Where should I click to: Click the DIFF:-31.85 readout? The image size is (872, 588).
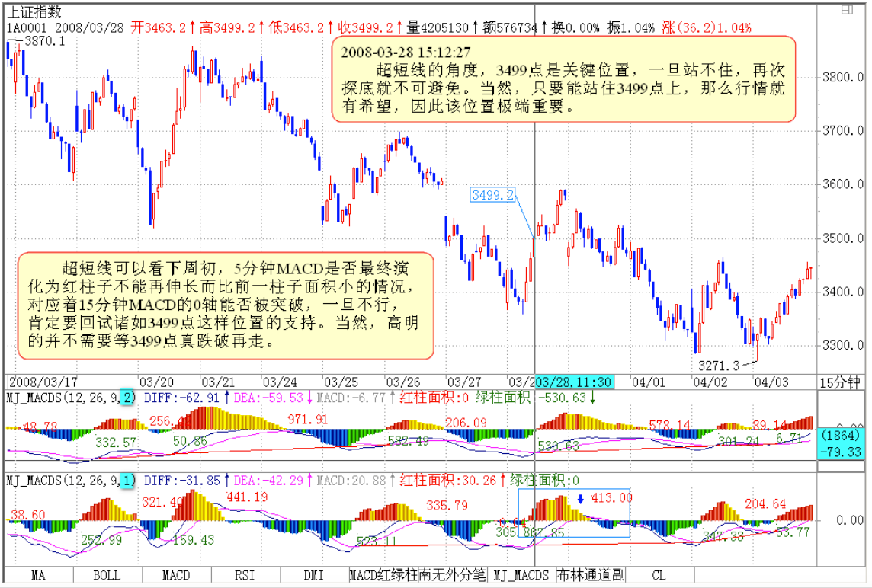pyautogui.click(x=182, y=481)
